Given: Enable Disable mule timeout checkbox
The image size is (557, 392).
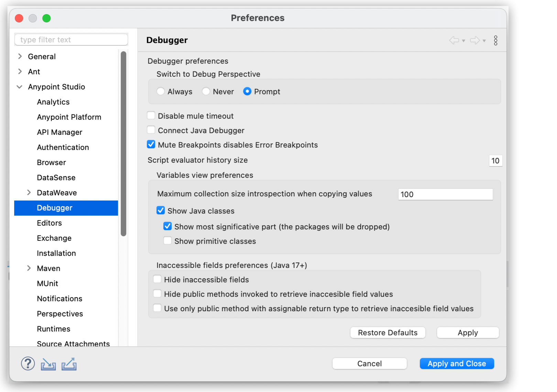Looking at the screenshot, I should click(x=151, y=116).
